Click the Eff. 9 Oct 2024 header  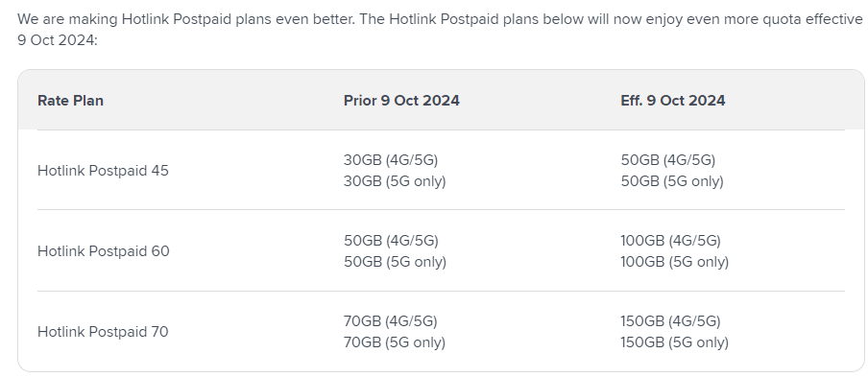(672, 101)
